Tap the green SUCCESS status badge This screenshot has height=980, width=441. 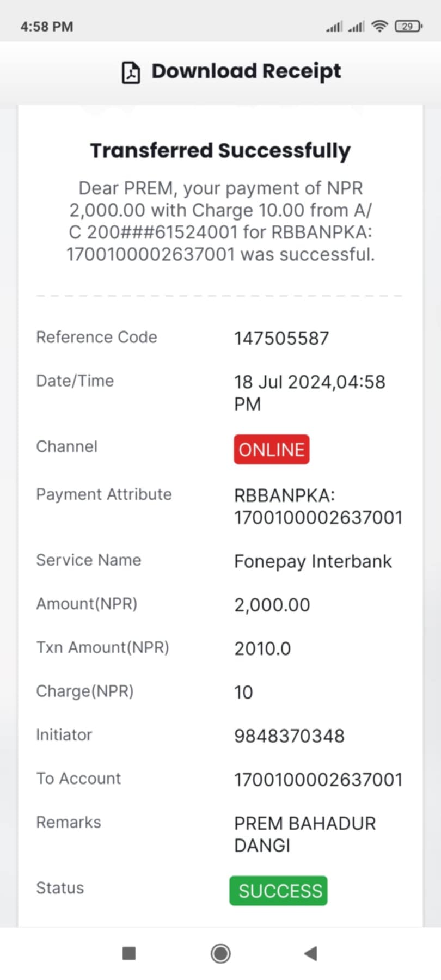(278, 891)
